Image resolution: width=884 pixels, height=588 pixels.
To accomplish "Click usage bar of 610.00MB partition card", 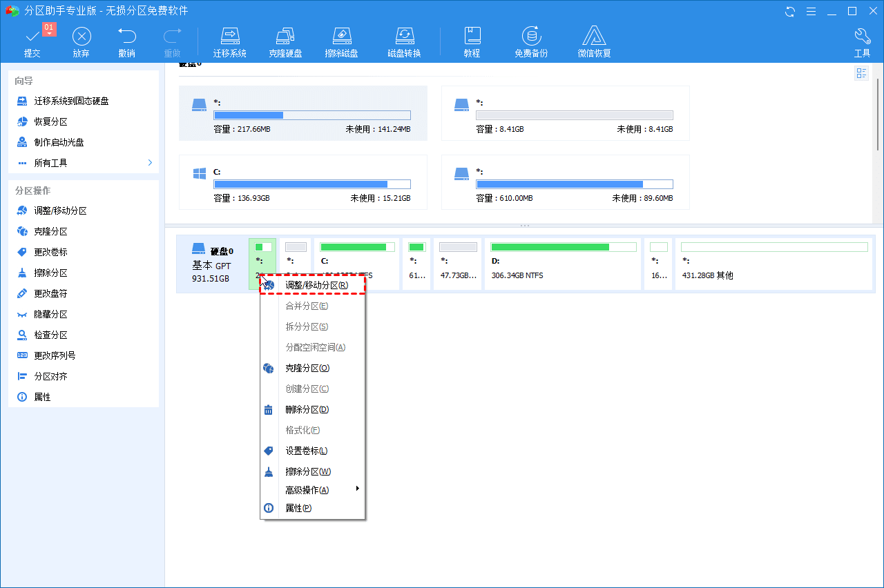I will [575, 184].
